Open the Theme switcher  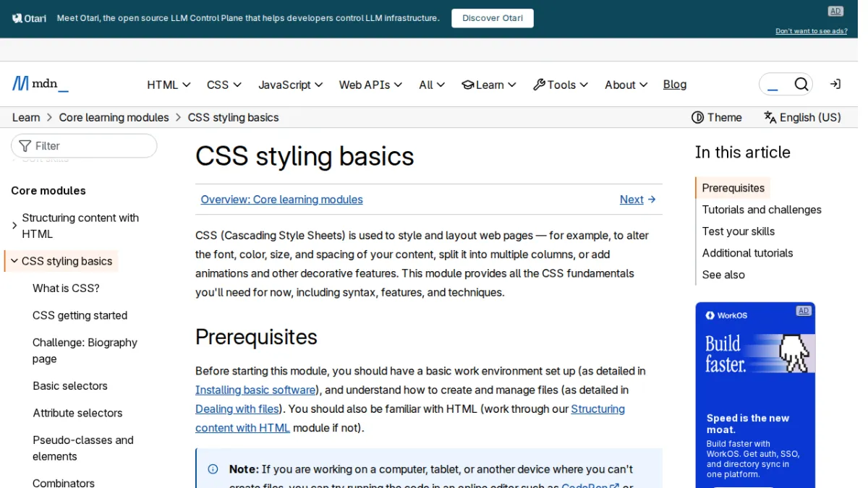tap(716, 117)
